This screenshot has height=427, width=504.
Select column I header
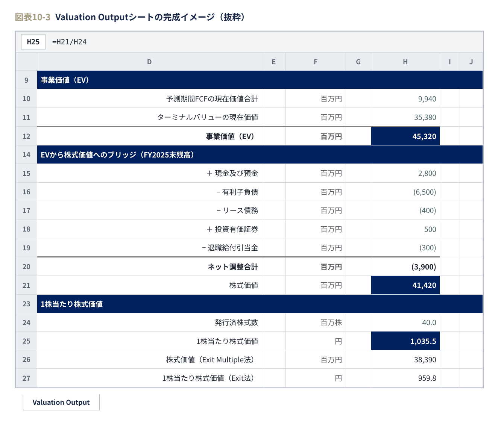[x=449, y=62]
